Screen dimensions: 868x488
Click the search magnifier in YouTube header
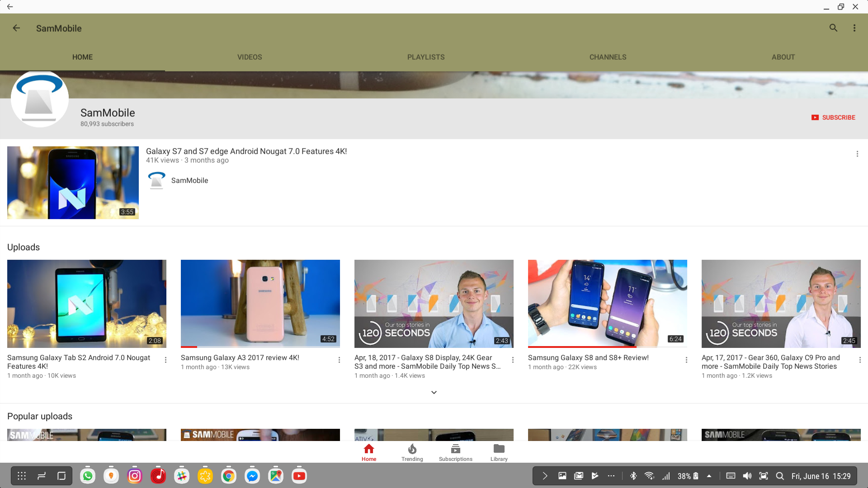point(833,28)
